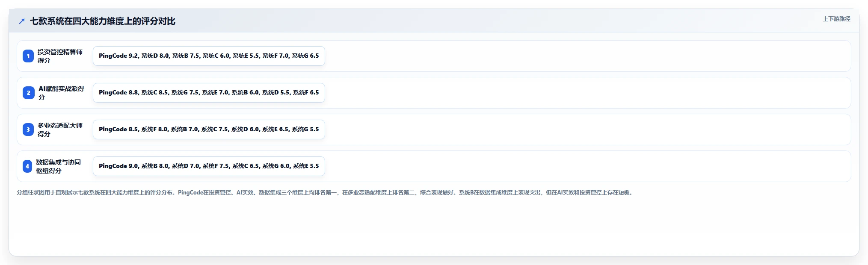Click the number 1 badge

click(x=28, y=56)
